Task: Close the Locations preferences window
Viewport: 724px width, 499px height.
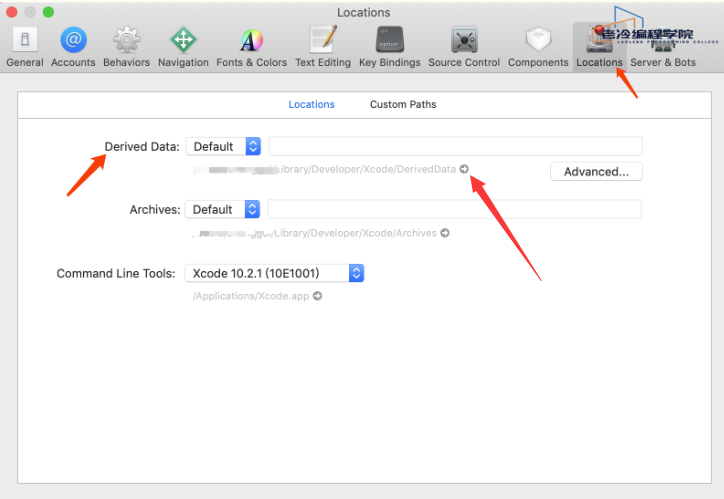Action: click(x=12, y=12)
